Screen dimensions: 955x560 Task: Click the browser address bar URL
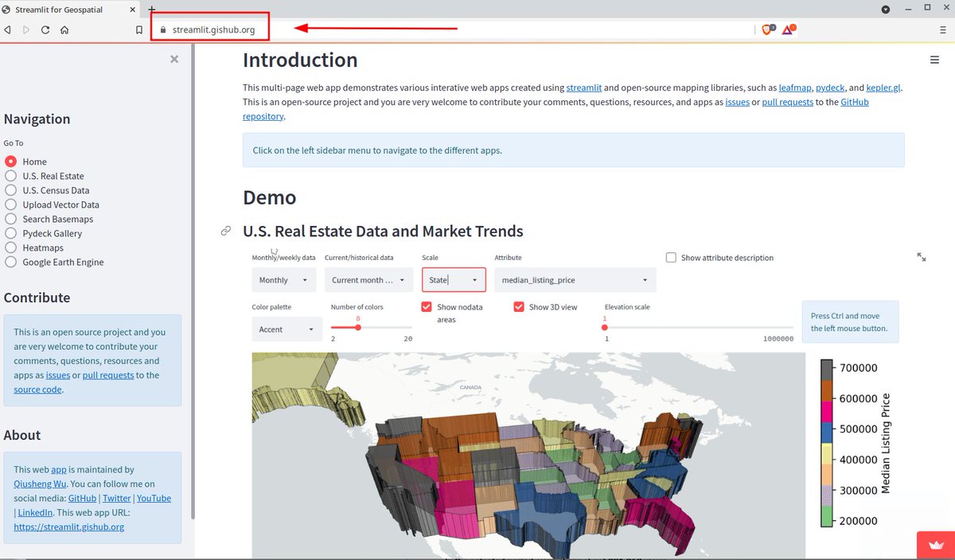tap(213, 29)
